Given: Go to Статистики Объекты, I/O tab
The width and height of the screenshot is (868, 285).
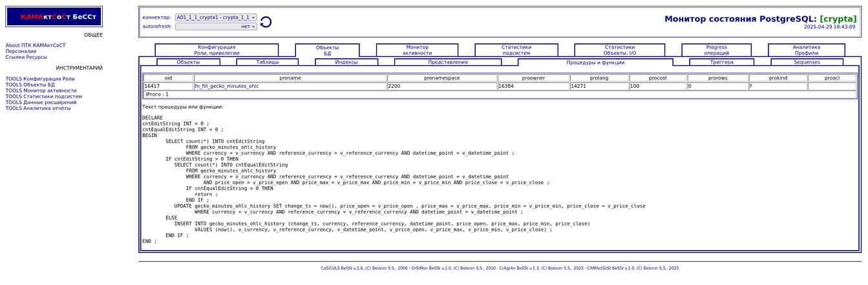Looking at the screenshot, I should coord(619,50).
